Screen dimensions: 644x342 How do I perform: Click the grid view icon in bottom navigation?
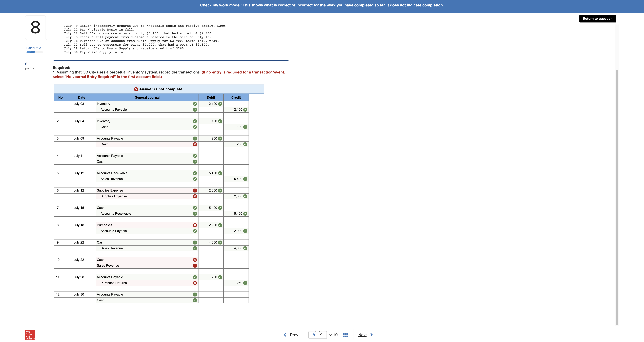[x=345, y=335]
